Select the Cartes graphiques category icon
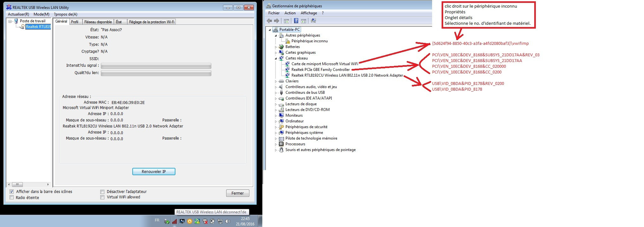 click(281, 52)
